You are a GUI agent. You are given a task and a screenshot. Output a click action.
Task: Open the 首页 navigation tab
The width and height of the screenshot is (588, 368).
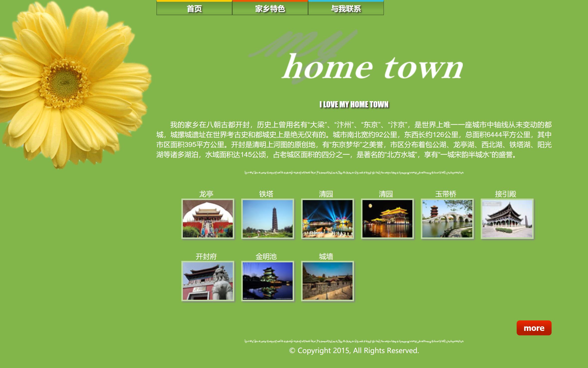tap(194, 9)
